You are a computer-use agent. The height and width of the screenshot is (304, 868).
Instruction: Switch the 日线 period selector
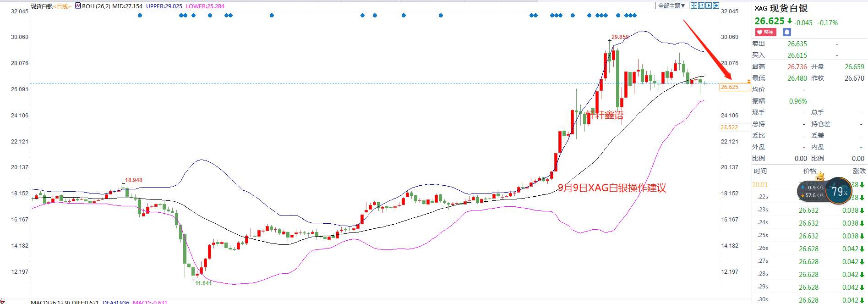(62, 6)
